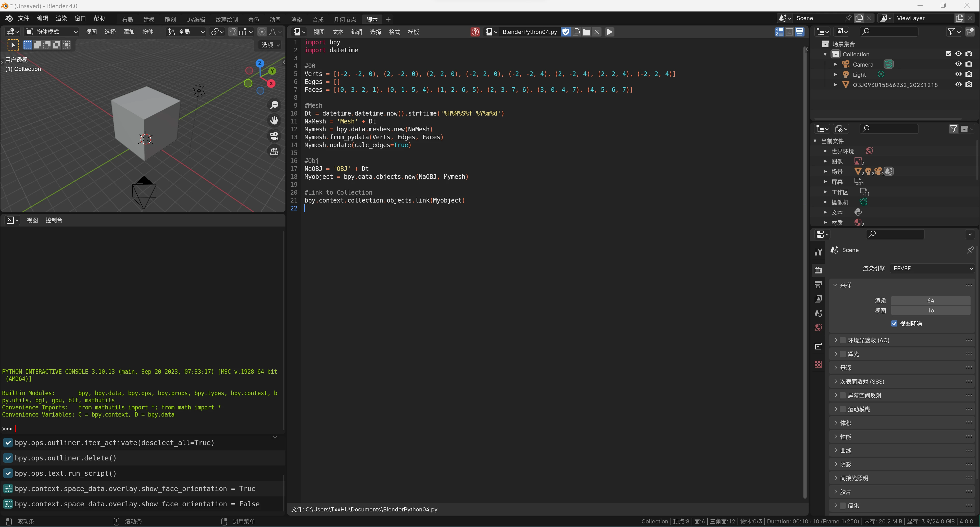This screenshot has width=980, height=527.
Task: Open the 模板 menu in the text editor
Action: click(x=413, y=32)
